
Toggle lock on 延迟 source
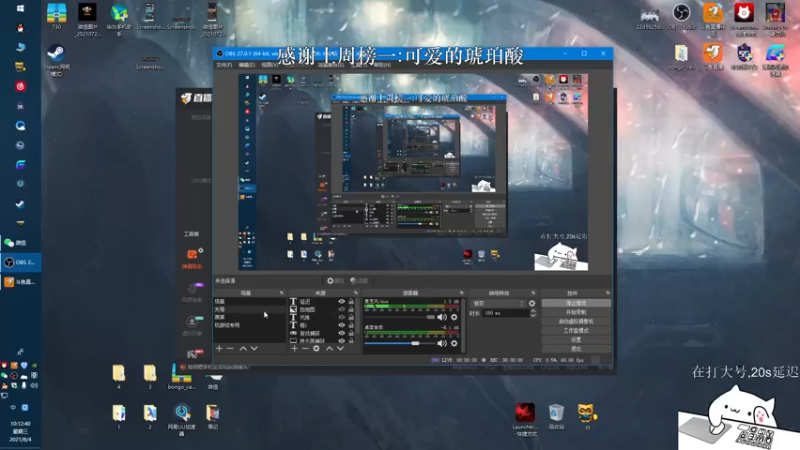pos(351,302)
